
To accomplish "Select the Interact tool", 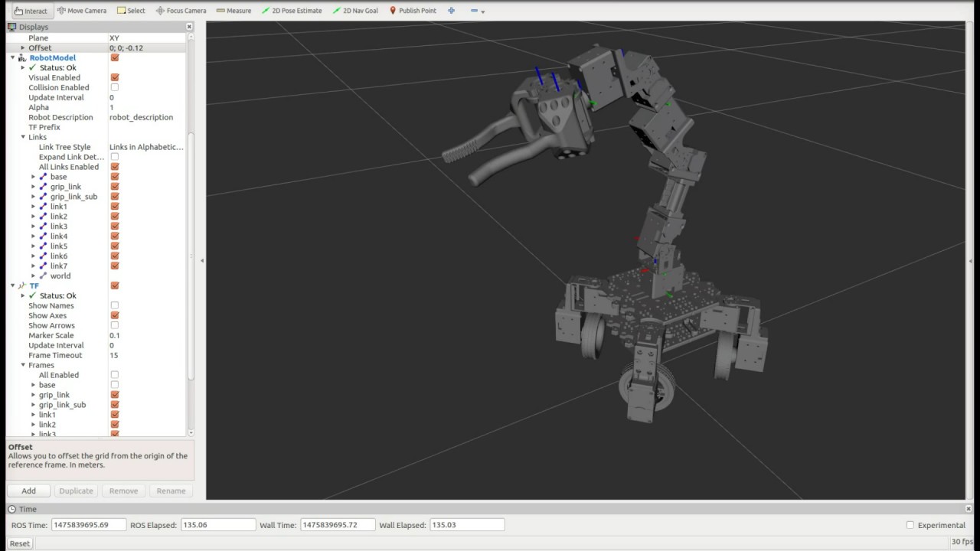I will 31,11.
